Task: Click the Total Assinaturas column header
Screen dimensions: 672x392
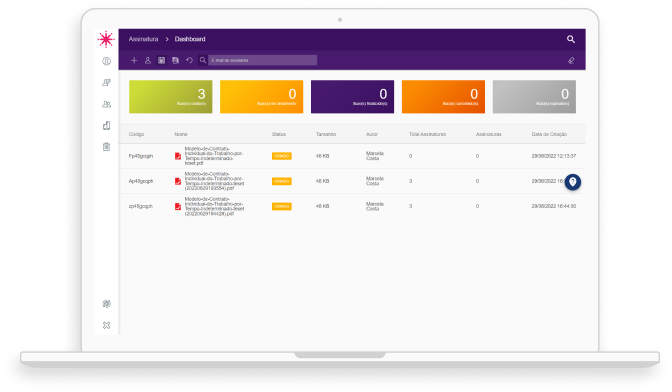Action: click(427, 134)
